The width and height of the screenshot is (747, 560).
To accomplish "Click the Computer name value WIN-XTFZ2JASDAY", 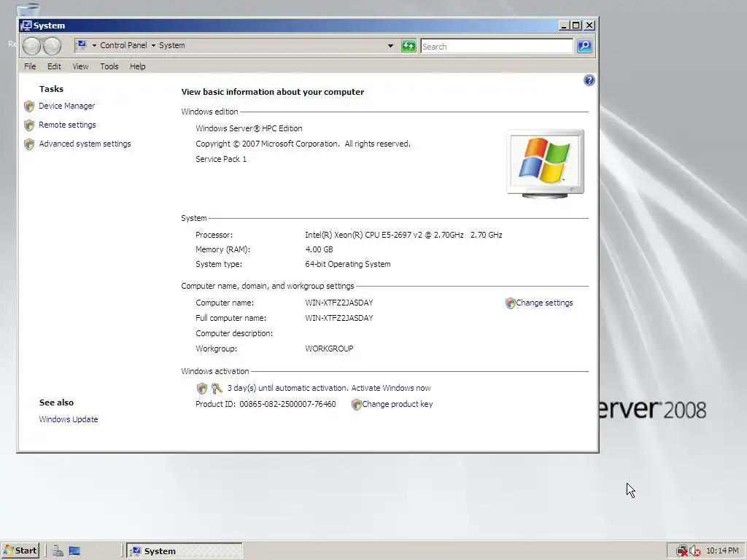I will click(339, 303).
